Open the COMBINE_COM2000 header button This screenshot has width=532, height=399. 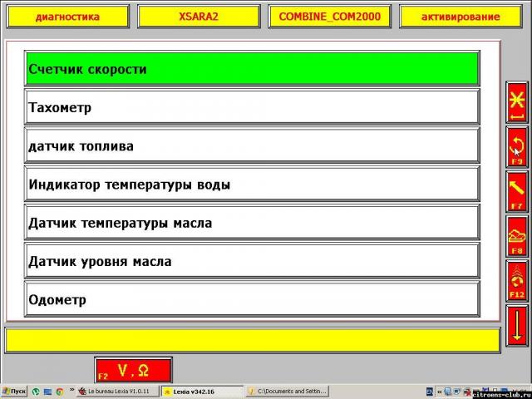329,17
